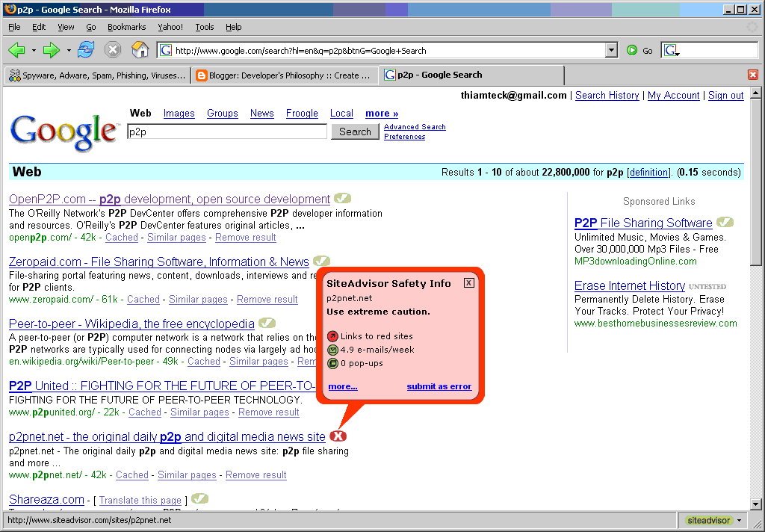Open the Local search link

click(341, 114)
